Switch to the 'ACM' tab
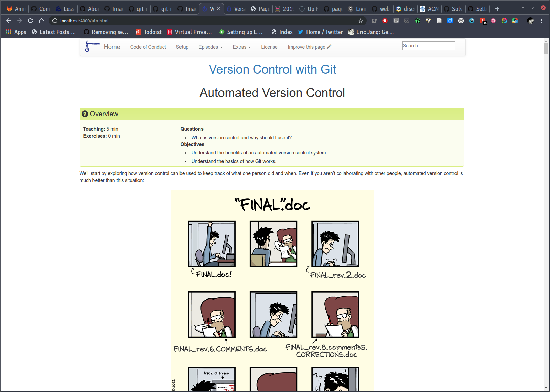550x392 pixels. coord(429,9)
